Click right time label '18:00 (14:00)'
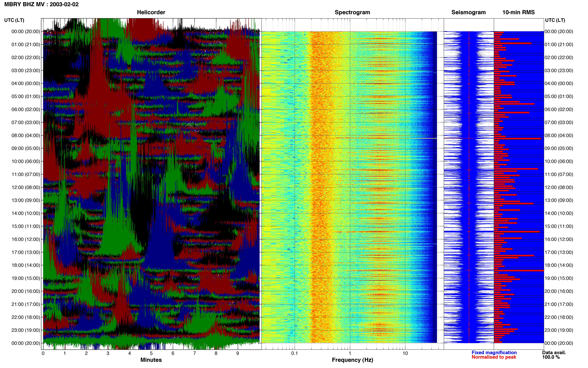The height and width of the screenshot is (368, 588). pyautogui.click(x=559, y=265)
